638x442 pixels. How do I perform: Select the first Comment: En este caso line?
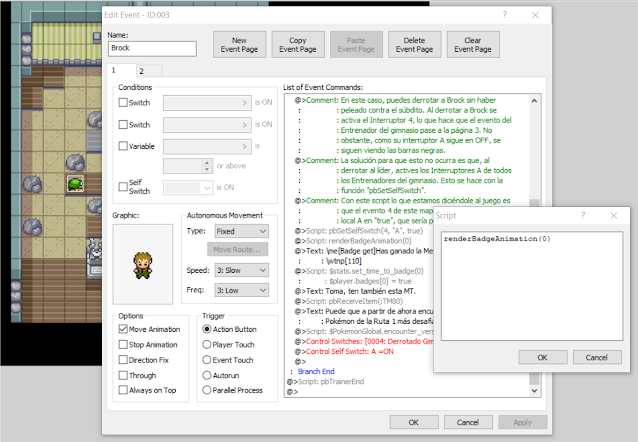tap(395, 100)
